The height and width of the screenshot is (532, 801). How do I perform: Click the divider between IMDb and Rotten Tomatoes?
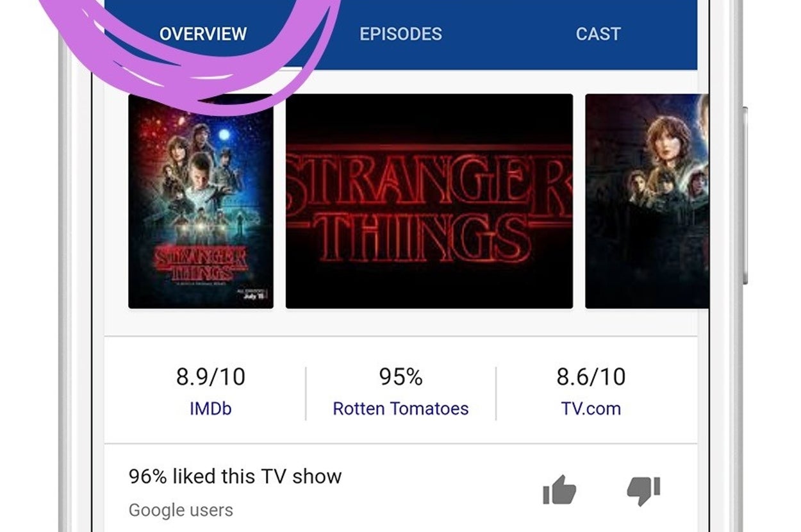(306, 394)
